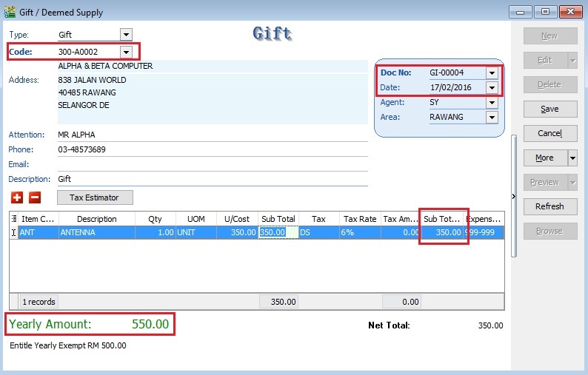This screenshot has width=588, height=375.
Task: Open the Doc No dropdown list
Action: point(492,72)
